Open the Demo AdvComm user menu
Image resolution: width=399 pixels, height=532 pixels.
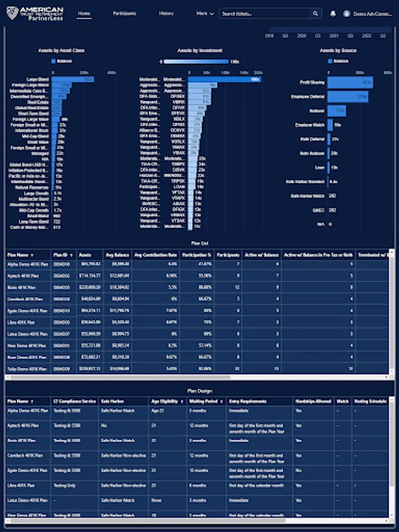pos(372,14)
